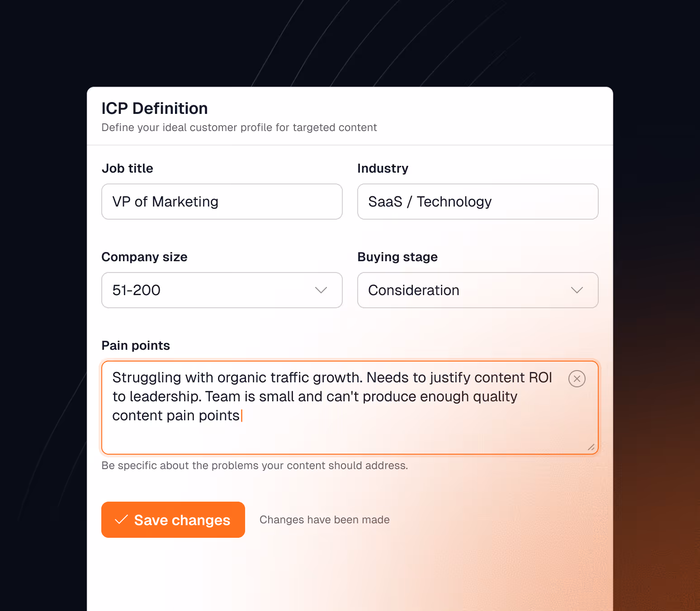Click inside the Job title field
This screenshot has width=700, height=611.
(x=222, y=202)
